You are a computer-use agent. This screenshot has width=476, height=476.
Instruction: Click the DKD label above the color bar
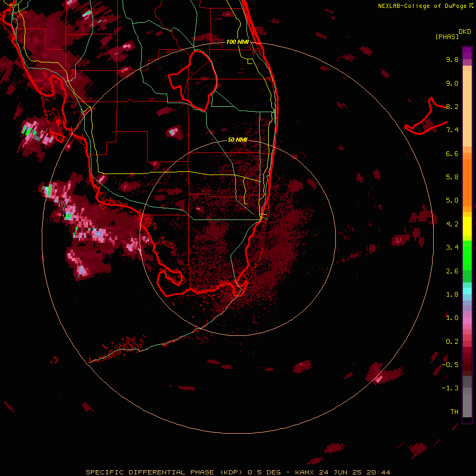pyautogui.click(x=464, y=31)
